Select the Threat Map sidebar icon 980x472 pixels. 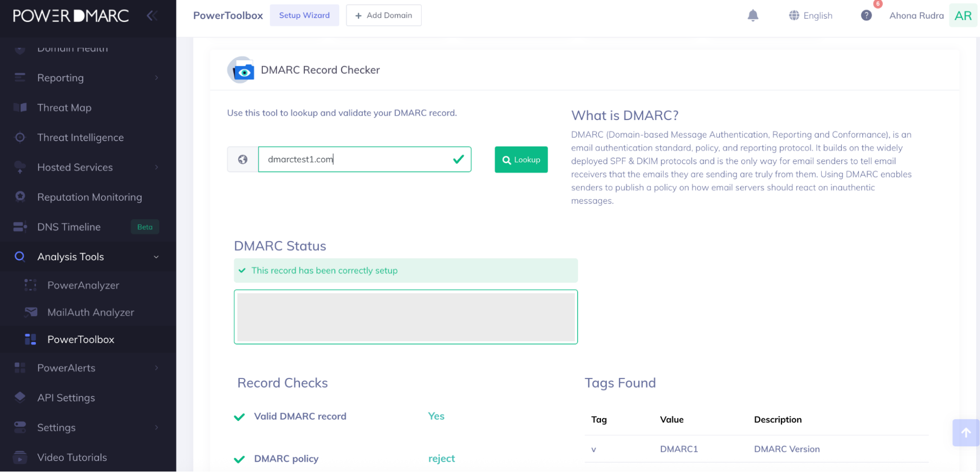20,107
